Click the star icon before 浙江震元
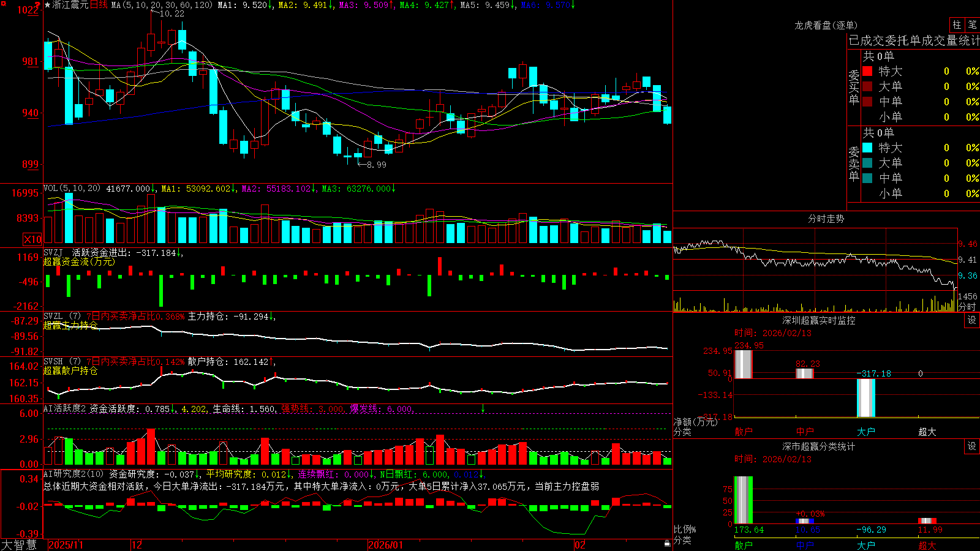 (x=48, y=5)
